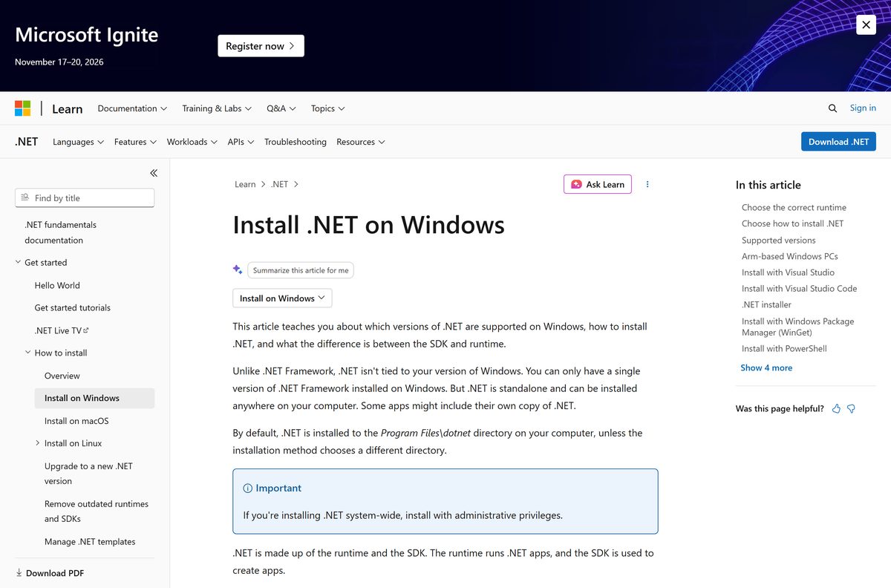Open .NET fundamentals documentation in sidebar

[x=60, y=232]
